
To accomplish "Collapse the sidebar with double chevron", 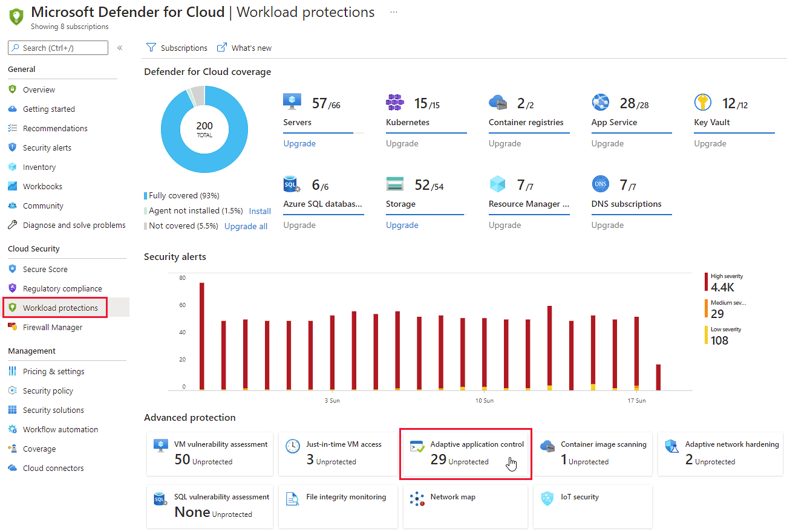I will pyautogui.click(x=120, y=48).
